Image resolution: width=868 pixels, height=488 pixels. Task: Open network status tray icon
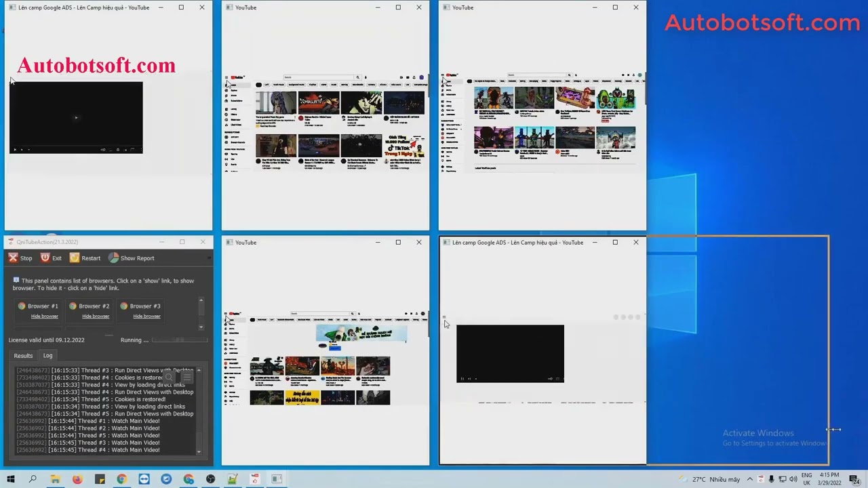click(782, 479)
